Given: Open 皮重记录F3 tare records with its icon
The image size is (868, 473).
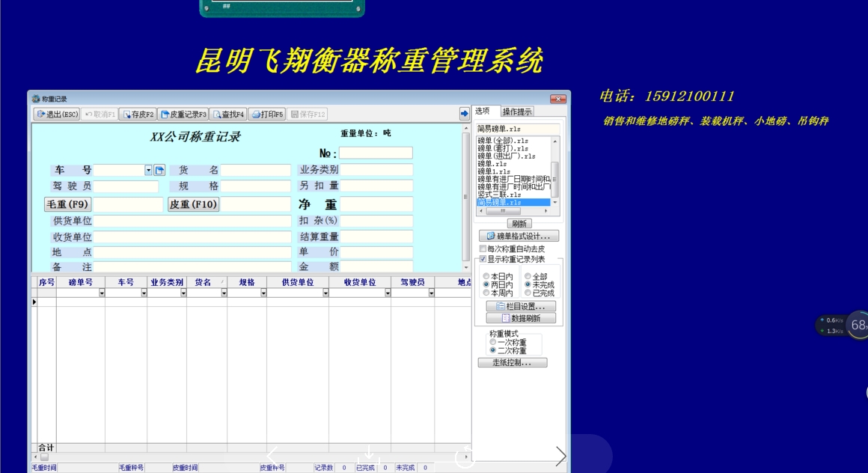Looking at the screenshot, I should point(166,113).
